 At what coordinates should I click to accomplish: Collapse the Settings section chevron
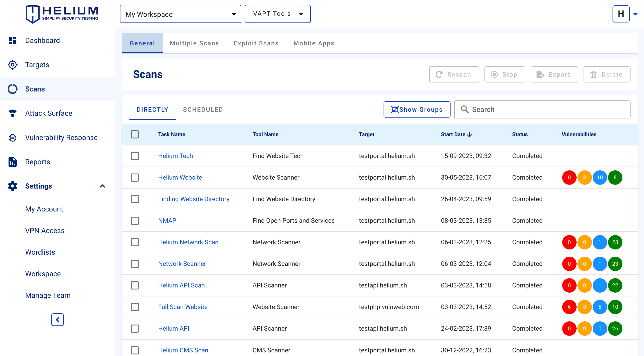(102, 186)
